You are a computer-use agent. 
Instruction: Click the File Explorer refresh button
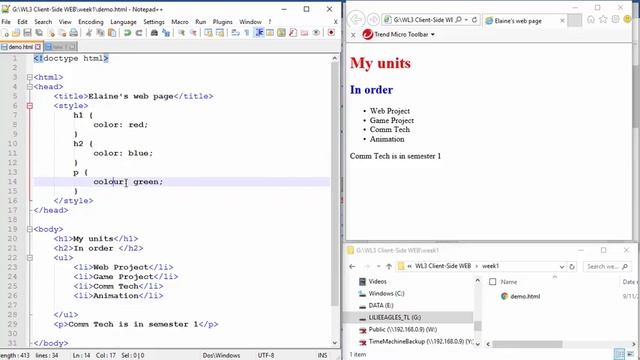click(572, 267)
